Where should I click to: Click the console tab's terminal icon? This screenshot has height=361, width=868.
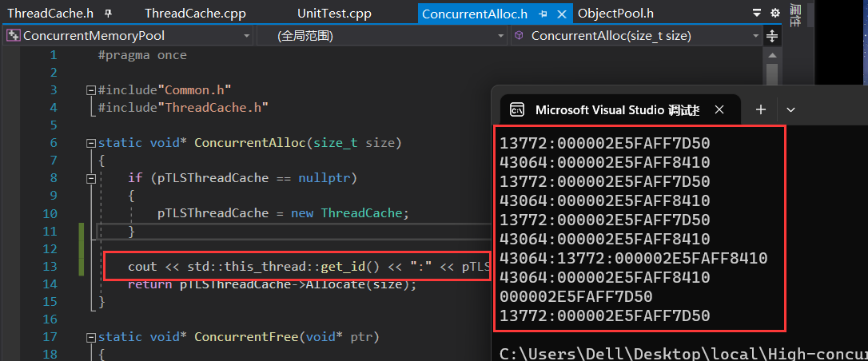(517, 109)
